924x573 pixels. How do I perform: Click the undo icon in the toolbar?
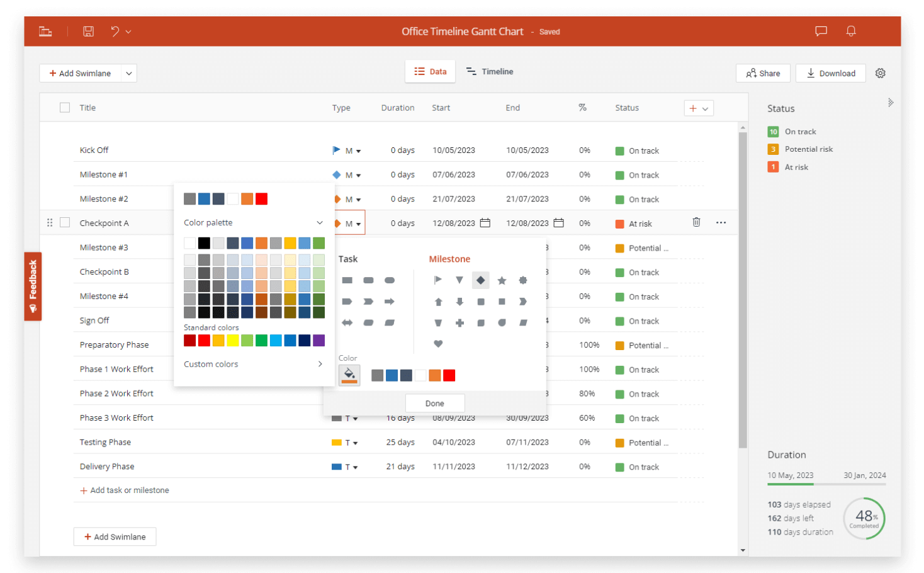tap(115, 31)
